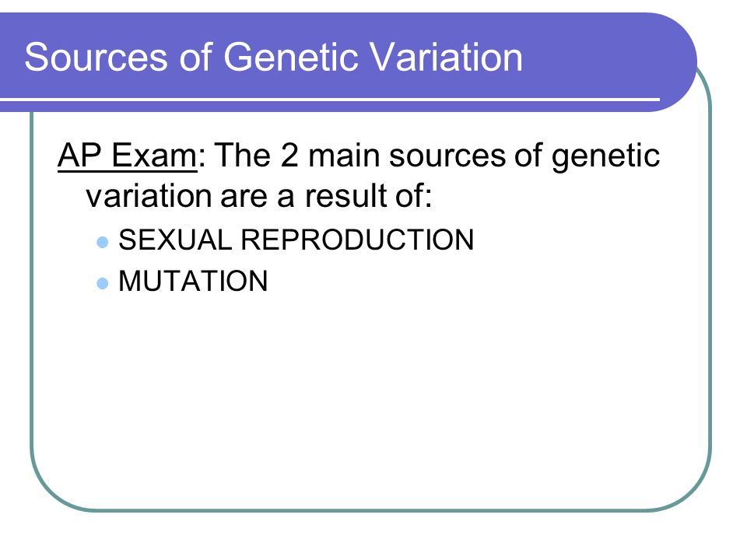The image size is (747, 560).
Task: Select the MUTATION bullet text
Action: pyautogui.click(x=193, y=281)
